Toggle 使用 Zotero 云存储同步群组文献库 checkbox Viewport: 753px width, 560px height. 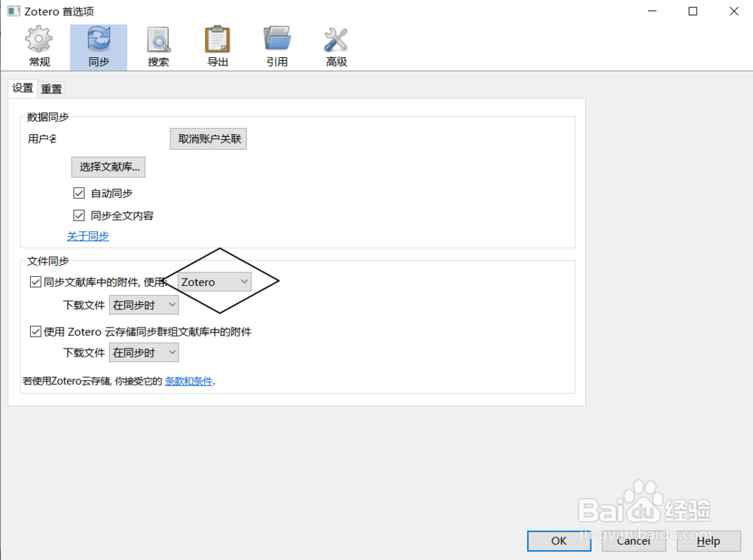[35, 332]
